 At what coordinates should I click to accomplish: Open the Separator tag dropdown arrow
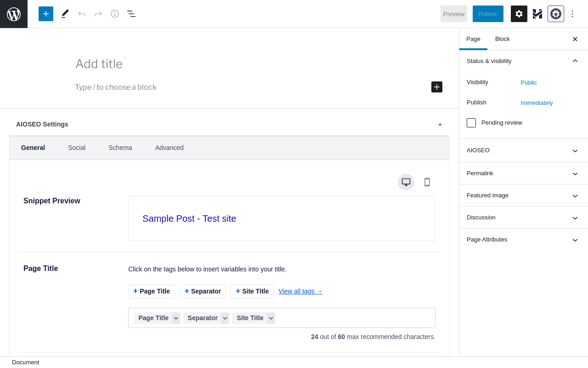[x=225, y=318]
